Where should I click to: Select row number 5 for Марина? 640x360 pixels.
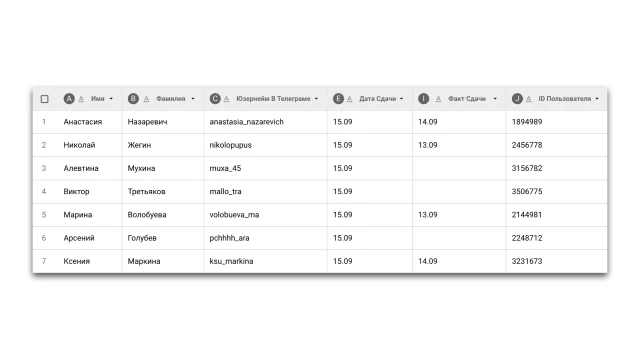pos(44,215)
